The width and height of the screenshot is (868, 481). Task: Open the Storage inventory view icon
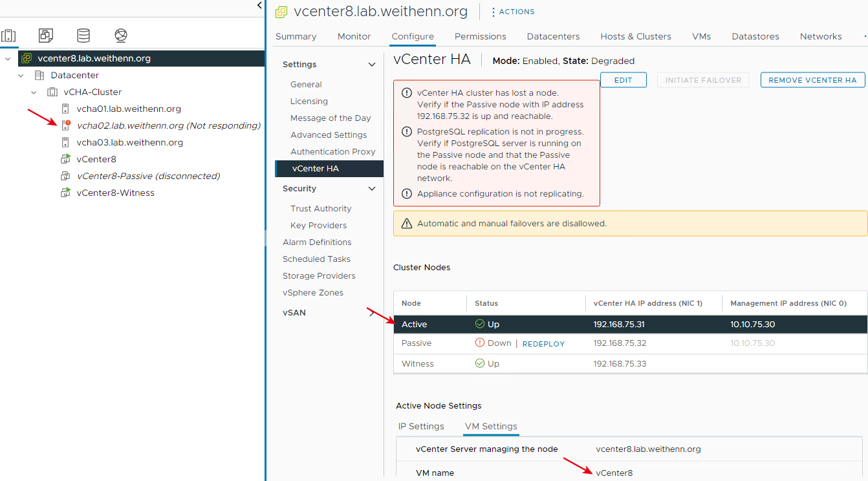[83, 36]
